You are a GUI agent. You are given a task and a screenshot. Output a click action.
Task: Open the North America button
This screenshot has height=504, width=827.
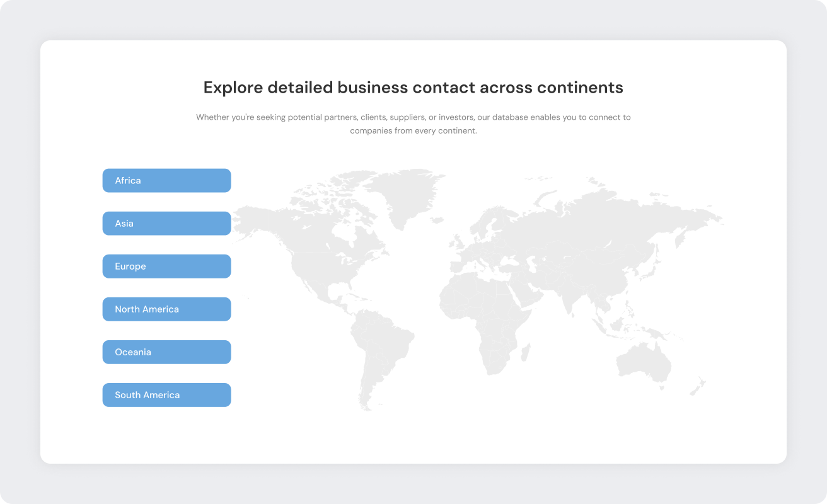click(x=166, y=309)
